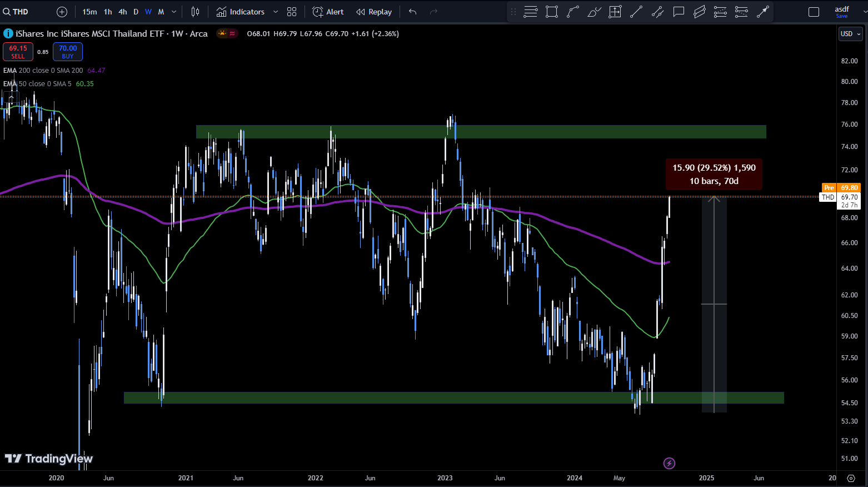Click the redo arrow icon
Image resolution: width=868 pixels, height=487 pixels.
(x=434, y=12)
